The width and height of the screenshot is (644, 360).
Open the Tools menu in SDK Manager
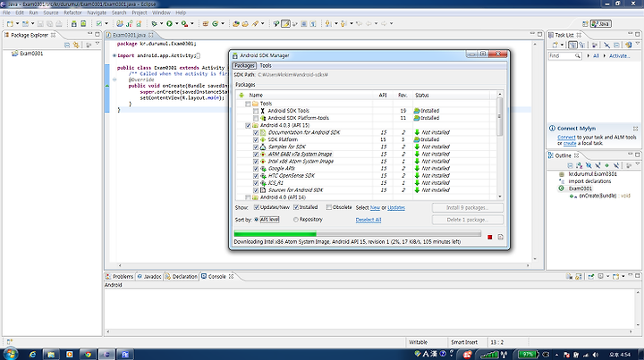(x=266, y=65)
